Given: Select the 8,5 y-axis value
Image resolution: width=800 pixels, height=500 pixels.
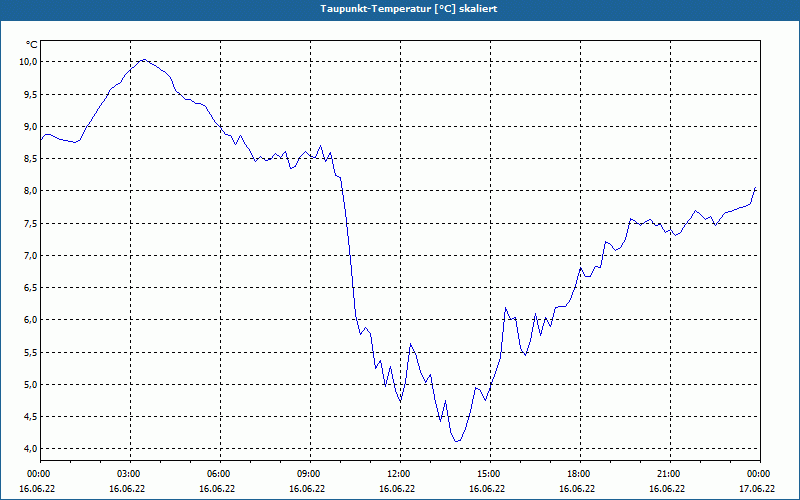Looking at the screenshot, I should point(31,159).
